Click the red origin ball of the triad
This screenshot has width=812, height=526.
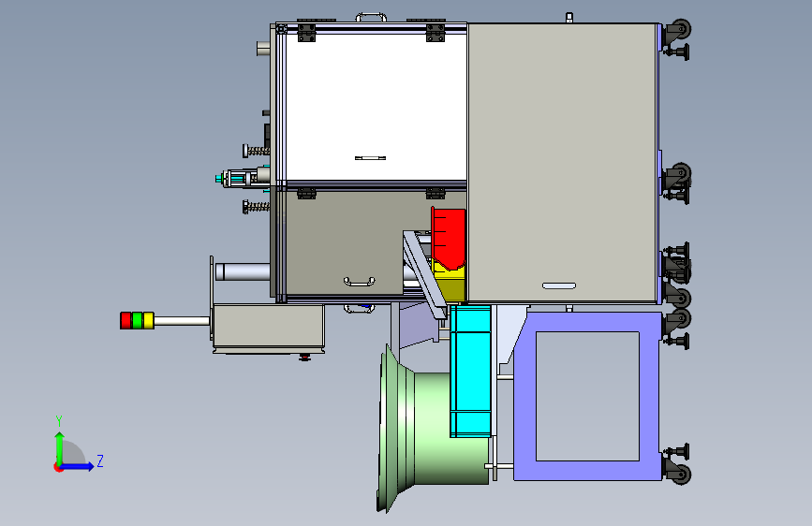point(58,467)
